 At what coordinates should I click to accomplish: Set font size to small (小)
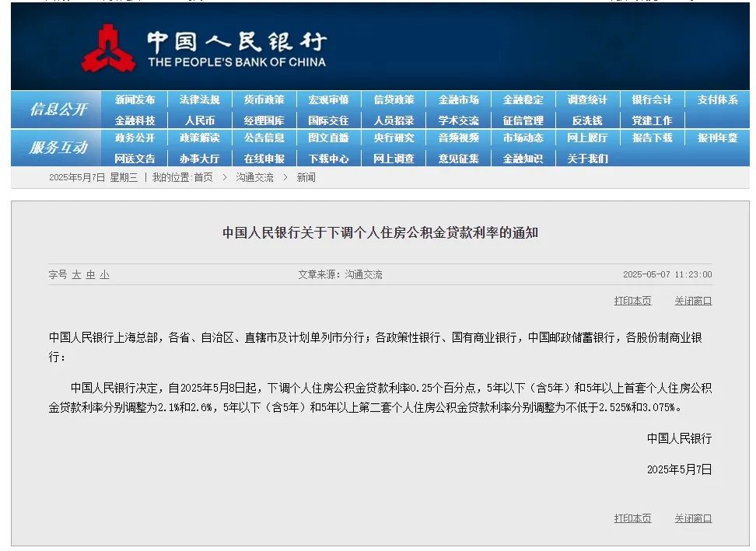[x=104, y=275]
